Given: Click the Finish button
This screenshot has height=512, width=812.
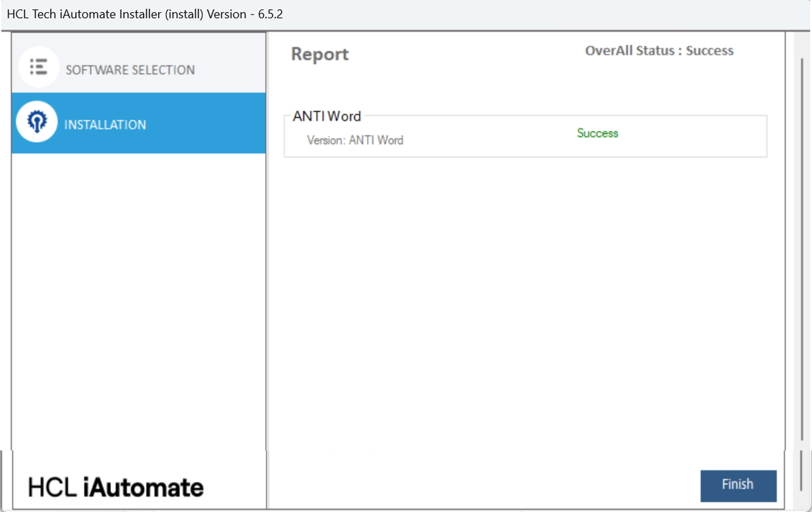Looking at the screenshot, I should (738, 485).
